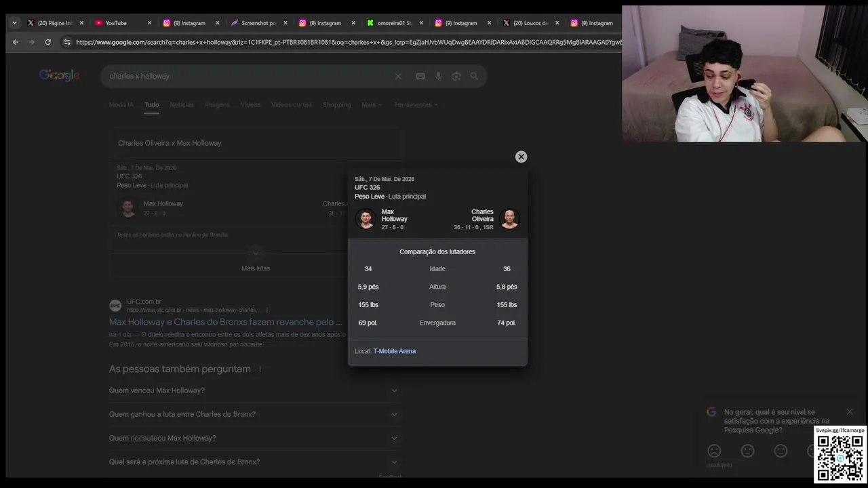The image size is (868, 488).
Task: Go back to the previous page
Action: 16,42
